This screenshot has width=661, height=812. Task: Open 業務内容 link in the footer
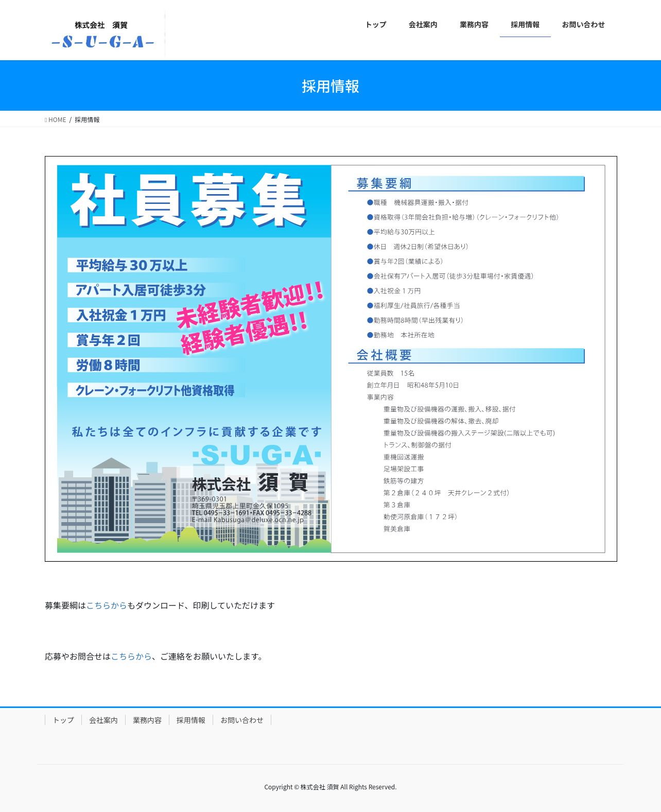(x=147, y=720)
